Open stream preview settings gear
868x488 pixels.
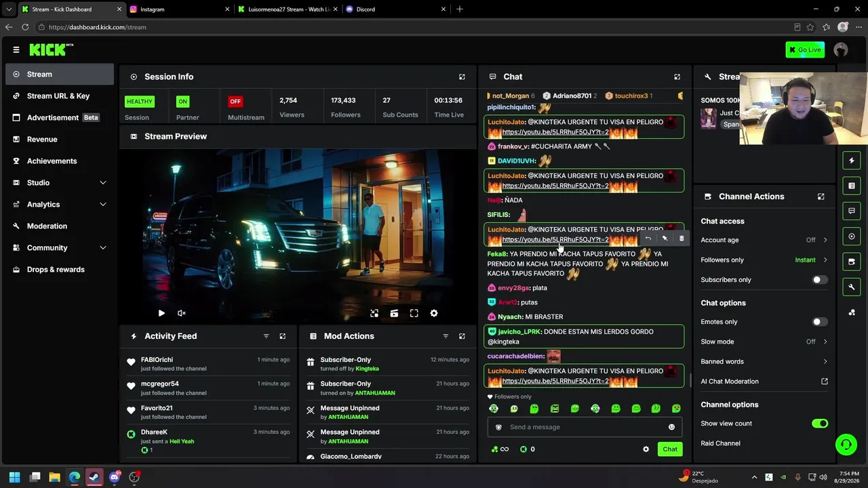click(434, 313)
